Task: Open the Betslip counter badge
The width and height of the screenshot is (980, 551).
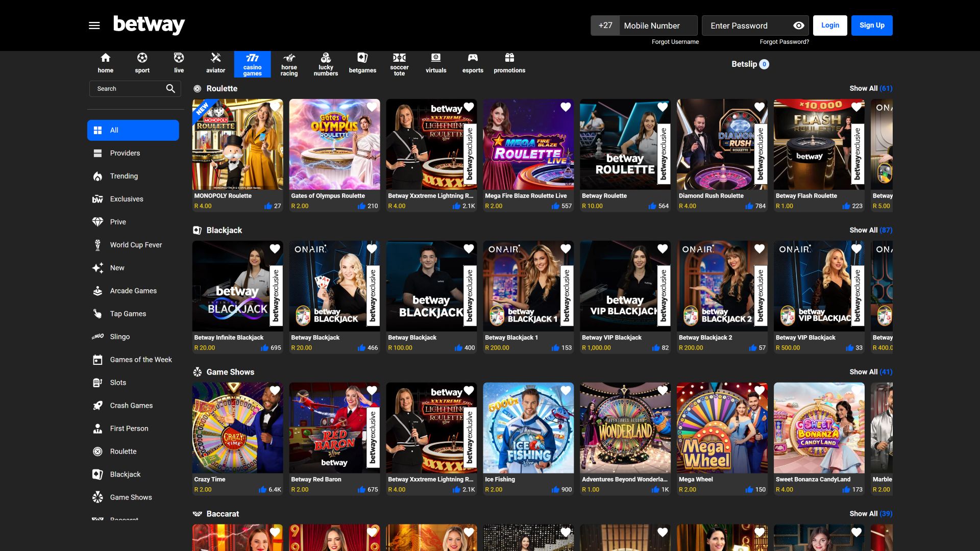Action: point(764,64)
